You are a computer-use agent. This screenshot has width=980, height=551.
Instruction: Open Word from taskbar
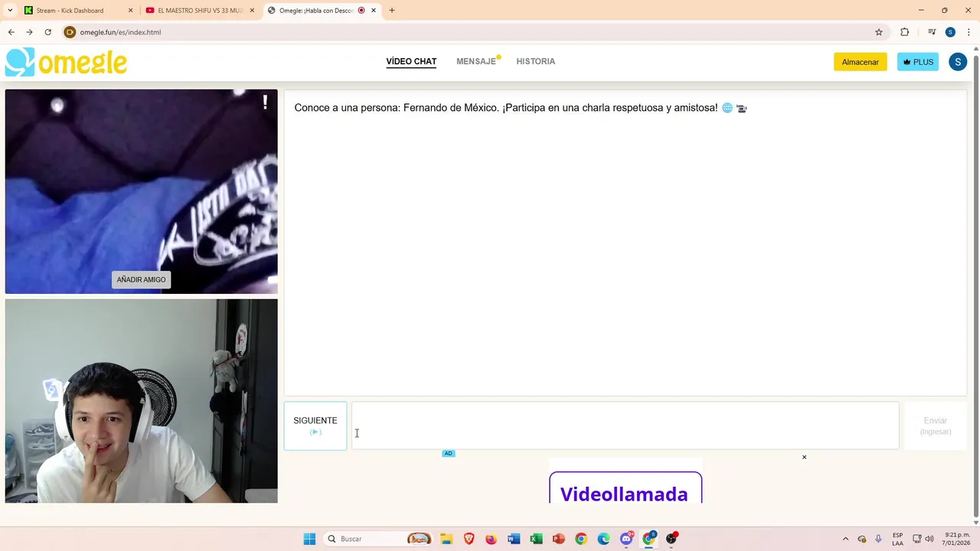pos(514,539)
